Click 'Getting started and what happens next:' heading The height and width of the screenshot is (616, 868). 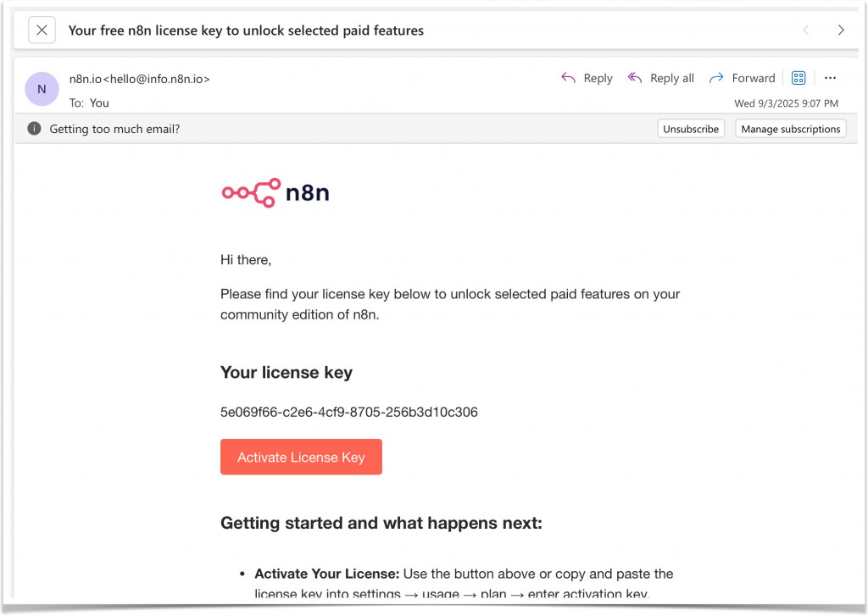coord(381,523)
